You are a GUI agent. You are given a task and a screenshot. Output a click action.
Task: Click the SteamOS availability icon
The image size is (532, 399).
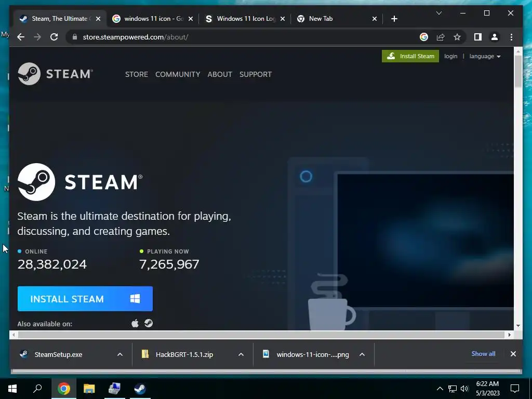(x=149, y=323)
